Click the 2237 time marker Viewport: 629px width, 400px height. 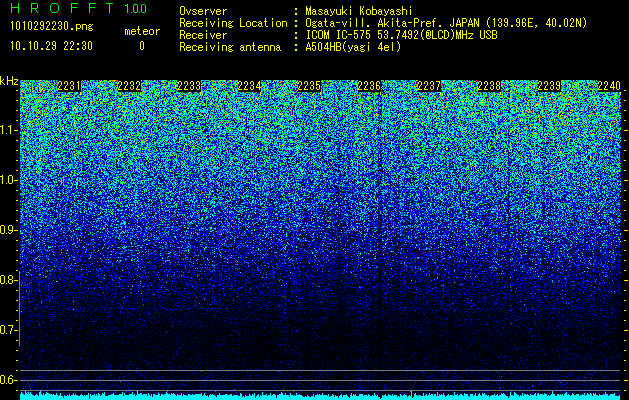point(429,86)
